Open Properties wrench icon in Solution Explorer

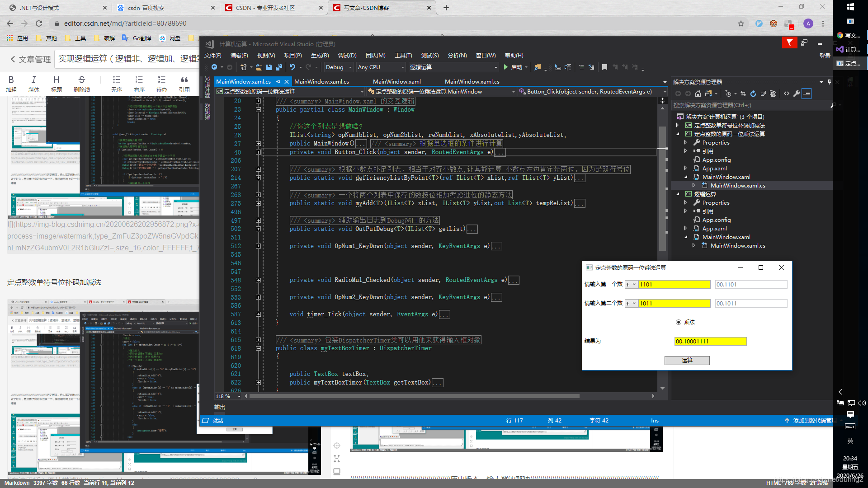click(797, 94)
